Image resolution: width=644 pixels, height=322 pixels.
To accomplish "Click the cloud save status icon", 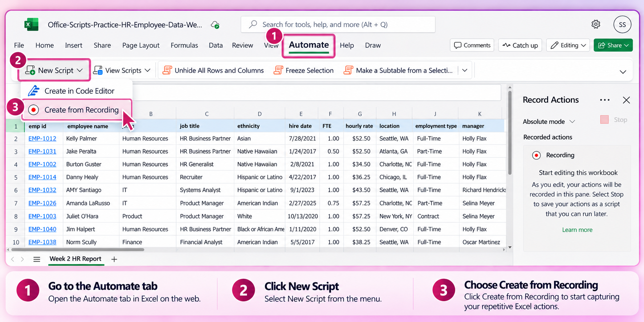I will 215,25.
